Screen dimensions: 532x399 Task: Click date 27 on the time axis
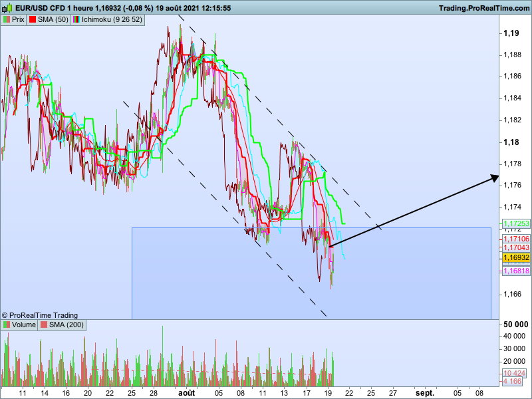point(393,393)
